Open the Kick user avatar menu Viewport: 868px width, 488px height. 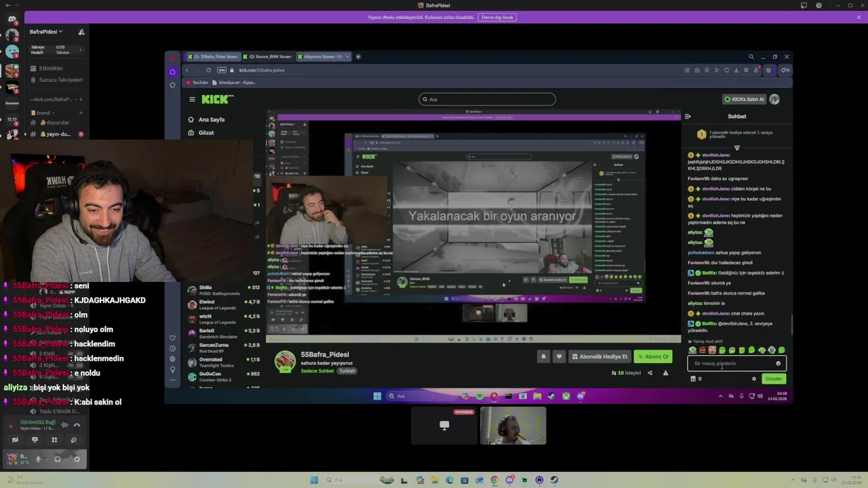click(774, 99)
